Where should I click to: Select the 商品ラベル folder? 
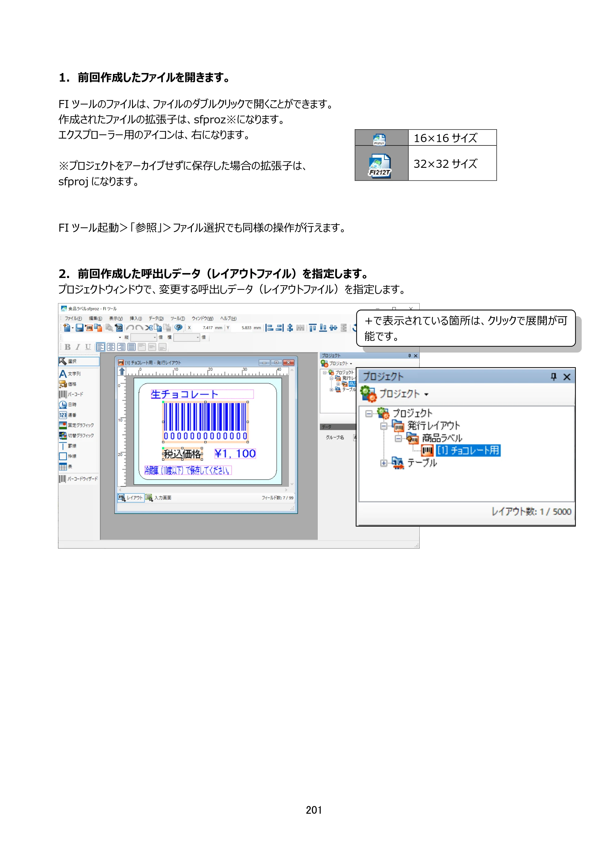pyautogui.click(x=442, y=438)
